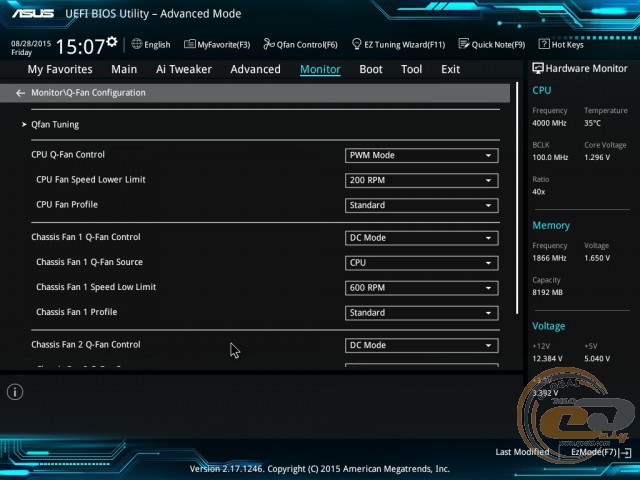Click the 1.650 V memory voltage value
This screenshot has width=640, height=480.
click(597, 258)
